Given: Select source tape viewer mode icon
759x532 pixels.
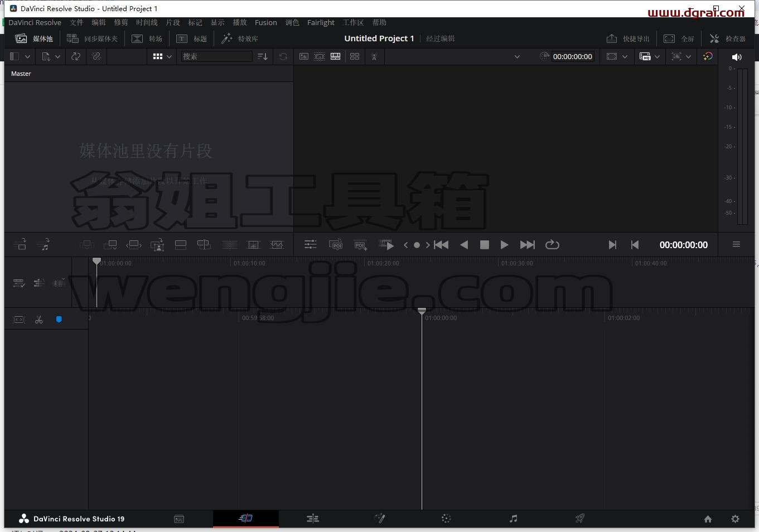Looking at the screenshot, I should [x=320, y=56].
